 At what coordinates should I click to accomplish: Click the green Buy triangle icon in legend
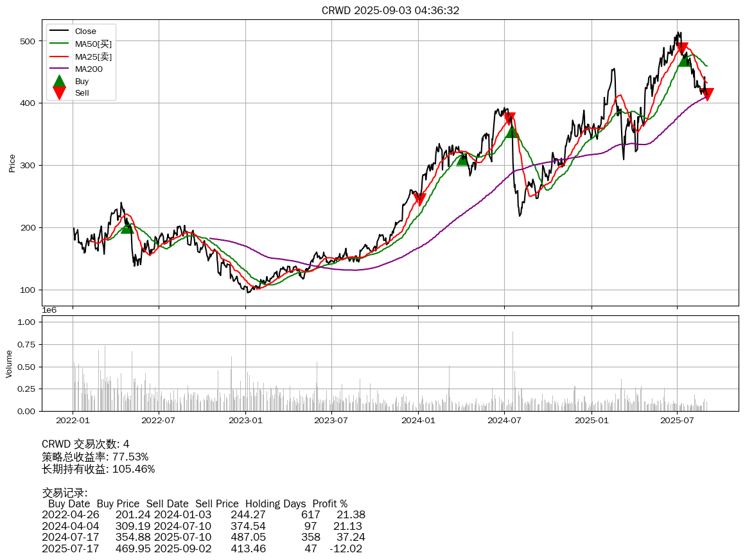pos(59,81)
